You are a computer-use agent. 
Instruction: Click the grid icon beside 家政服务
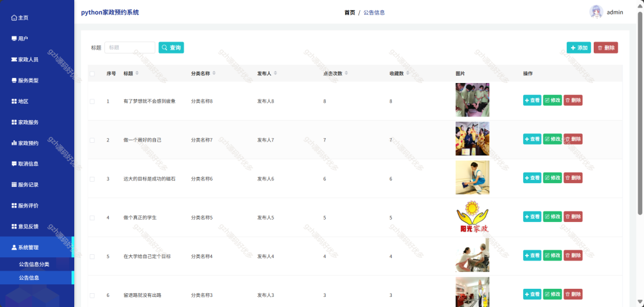click(x=14, y=123)
